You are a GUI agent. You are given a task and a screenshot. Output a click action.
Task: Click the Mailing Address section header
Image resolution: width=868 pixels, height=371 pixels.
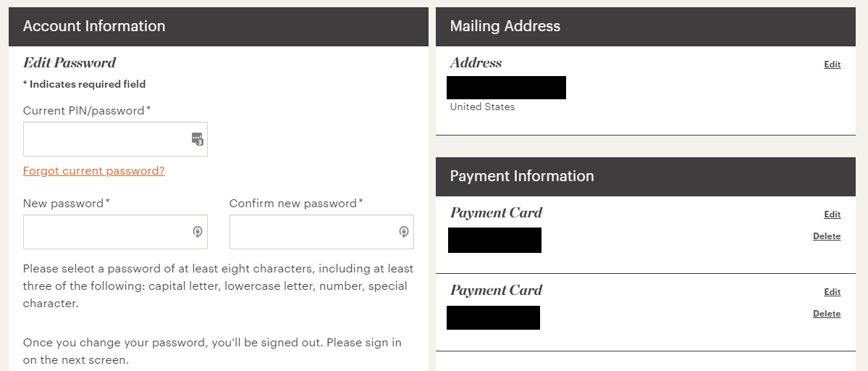pyautogui.click(x=505, y=26)
